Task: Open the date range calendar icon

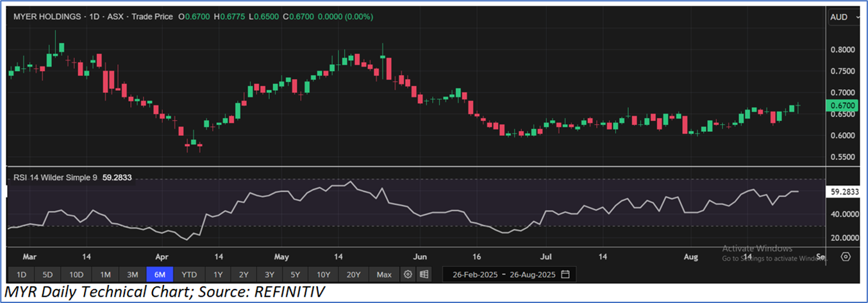Action: [565, 275]
